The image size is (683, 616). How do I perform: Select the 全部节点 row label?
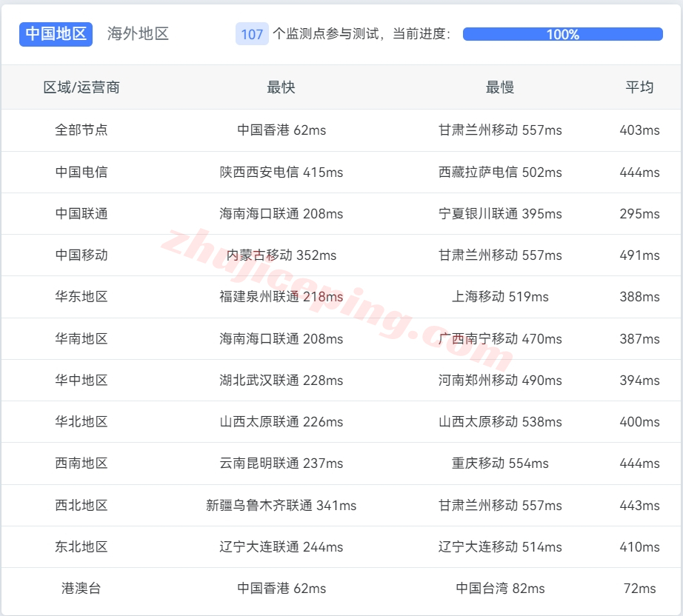click(x=81, y=130)
